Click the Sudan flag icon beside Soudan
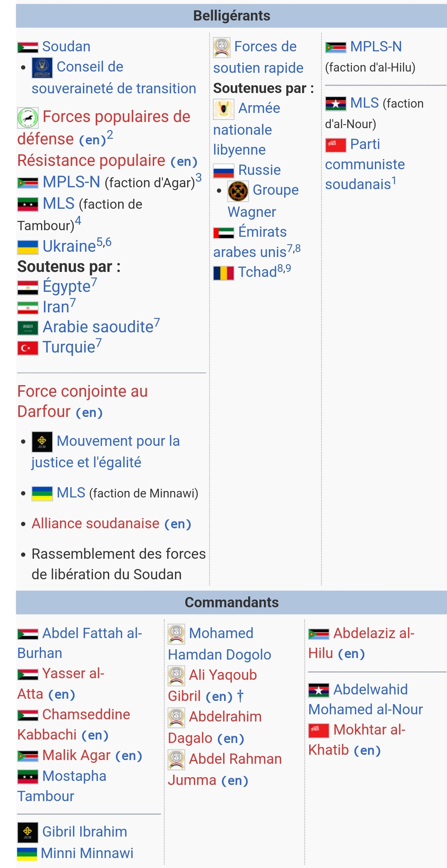447x868 pixels. click(x=28, y=47)
